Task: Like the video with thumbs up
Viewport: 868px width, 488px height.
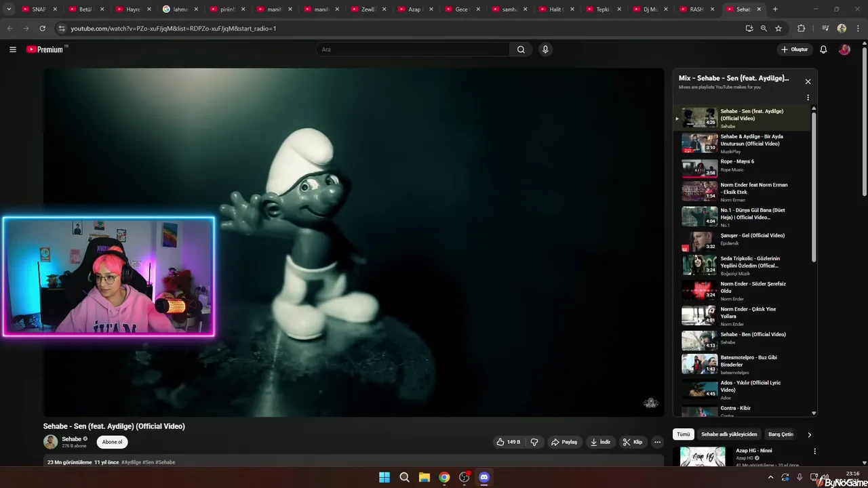Action: coord(508,442)
